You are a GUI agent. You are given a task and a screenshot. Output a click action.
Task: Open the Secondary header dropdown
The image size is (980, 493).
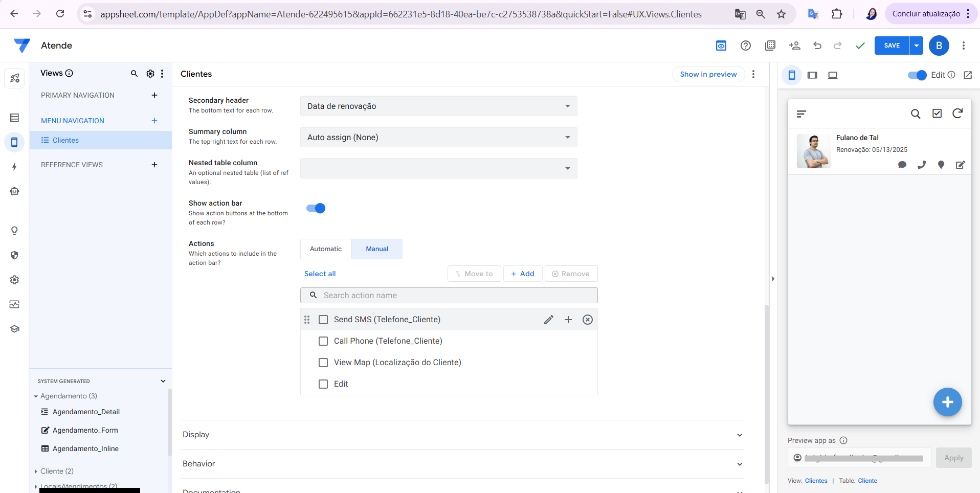[x=438, y=106]
